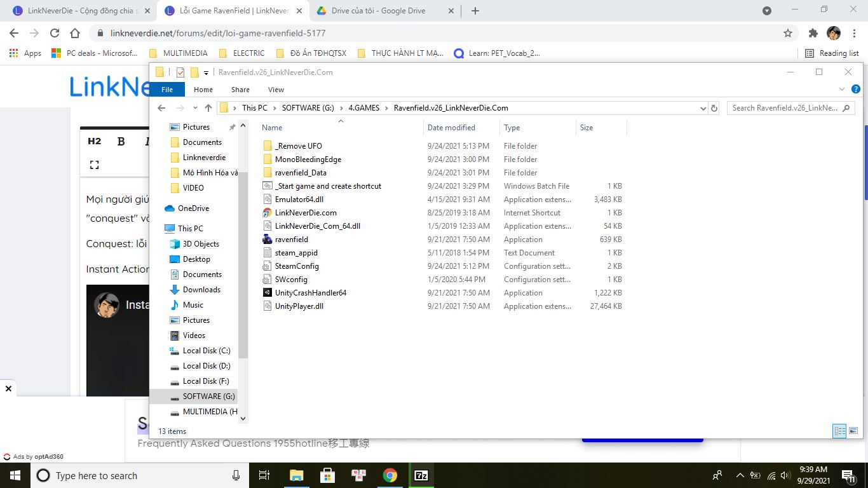Open the View ribbon tab
Screen dimensions: 868x488
(276, 90)
